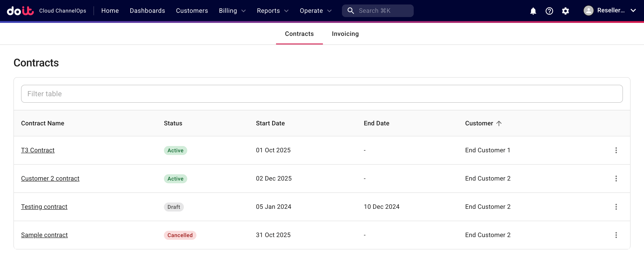Expand the Reports dropdown menu

tap(272, 11)
